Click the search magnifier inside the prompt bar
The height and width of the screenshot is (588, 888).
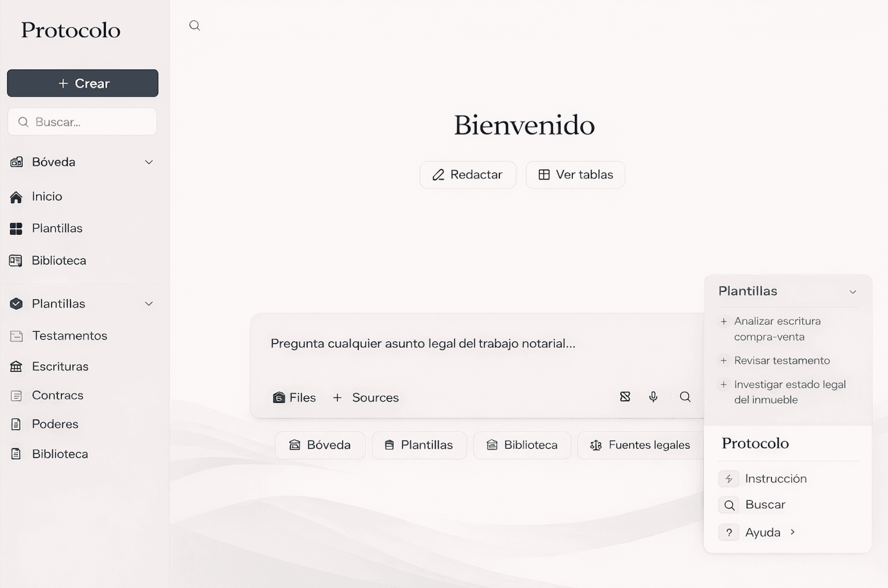[x=684, y=397]
